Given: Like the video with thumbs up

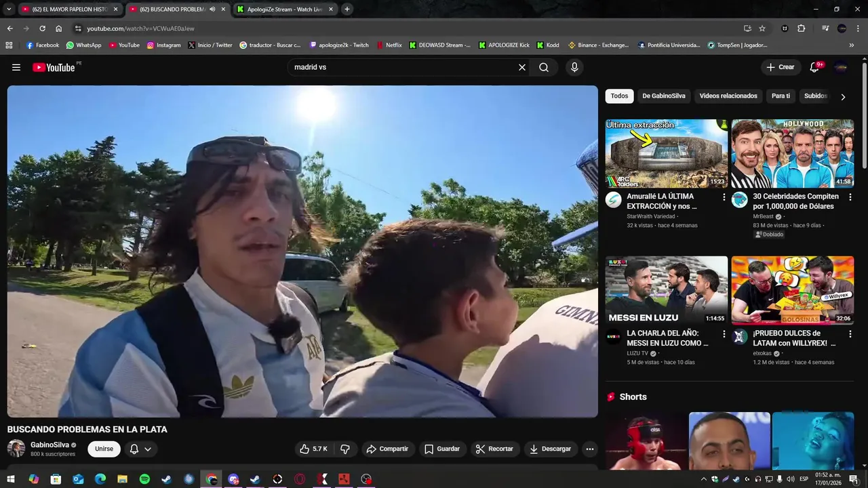Looking at the screenshot, I should coord(313,449).
